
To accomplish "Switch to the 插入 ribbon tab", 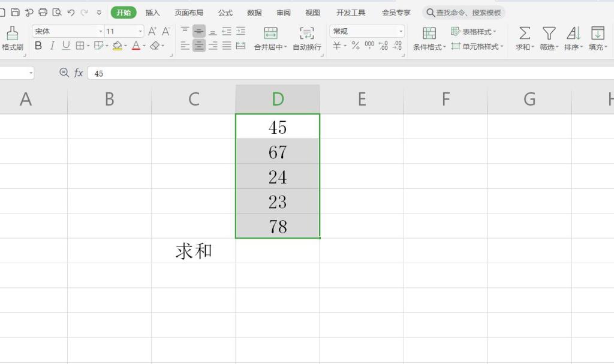I will pyautogui.click(x=152, y=11).
